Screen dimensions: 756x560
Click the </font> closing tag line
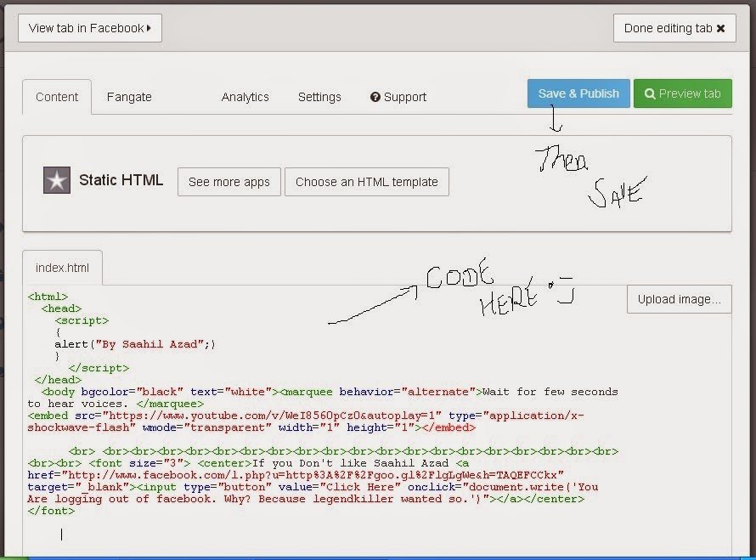point(51,511)
